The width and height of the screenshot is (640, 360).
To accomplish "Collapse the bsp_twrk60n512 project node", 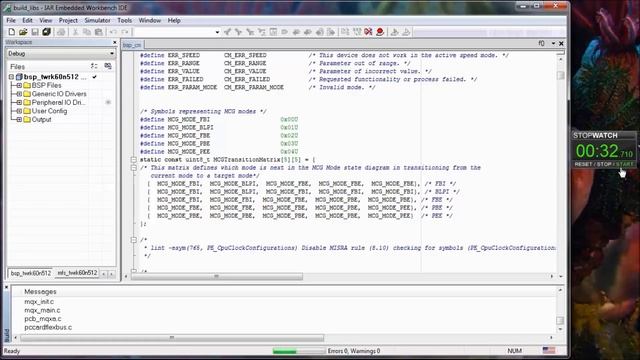I will (11, 77).
